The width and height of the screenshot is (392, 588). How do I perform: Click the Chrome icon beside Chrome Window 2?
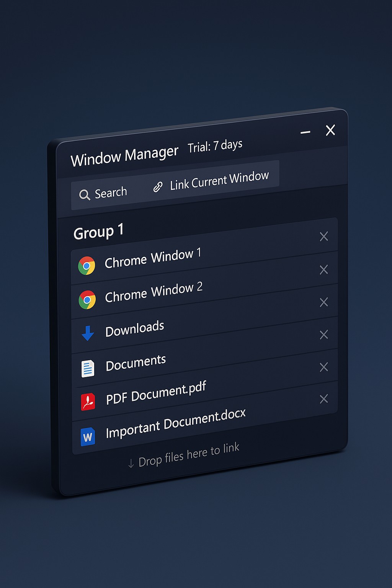click(87, 299)
